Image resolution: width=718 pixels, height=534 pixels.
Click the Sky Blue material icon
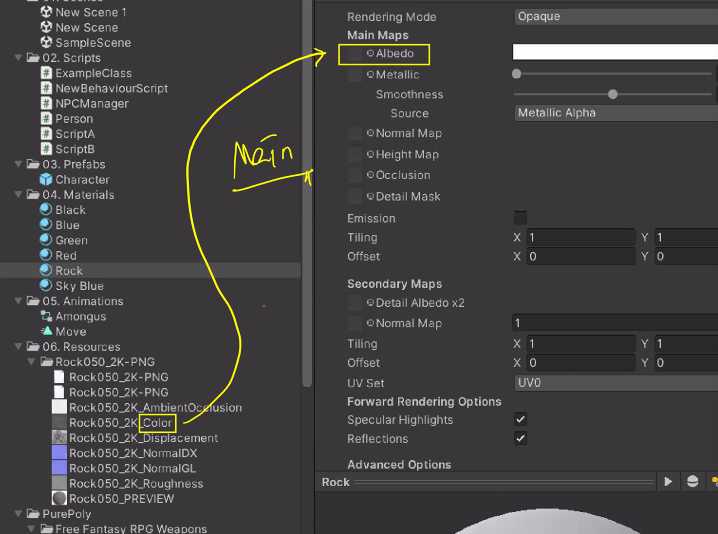(46, 286)
